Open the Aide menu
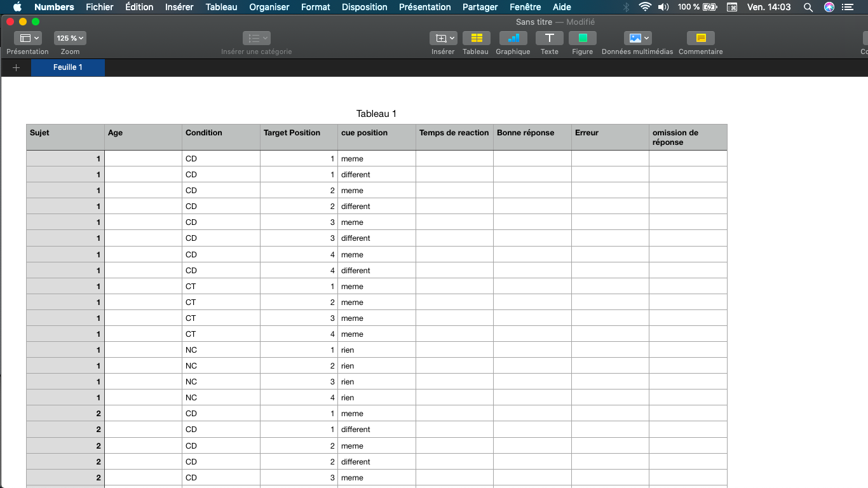 (562, 7)
